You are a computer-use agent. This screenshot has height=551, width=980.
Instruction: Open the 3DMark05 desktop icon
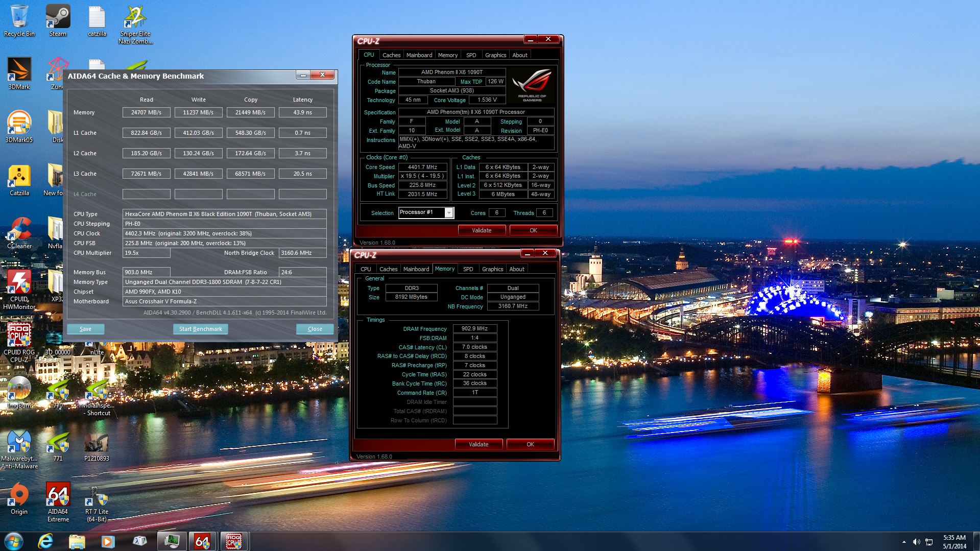pos(19,127)
